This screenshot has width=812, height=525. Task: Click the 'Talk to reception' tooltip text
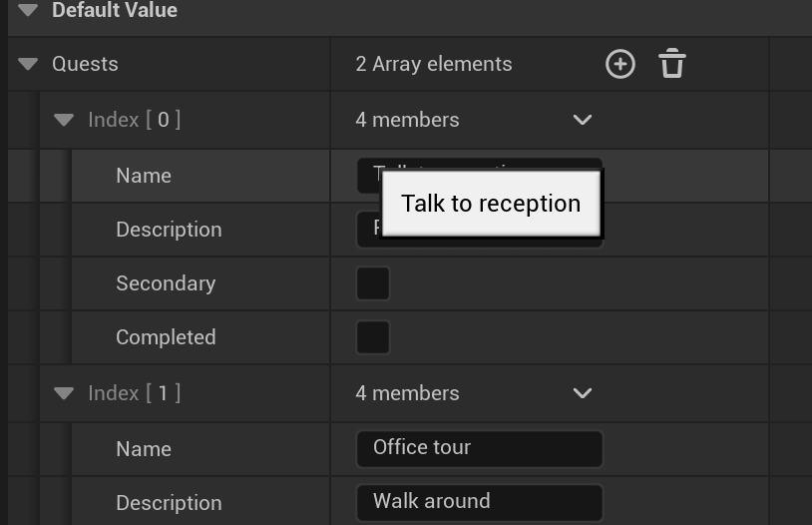tap(491, 204)
